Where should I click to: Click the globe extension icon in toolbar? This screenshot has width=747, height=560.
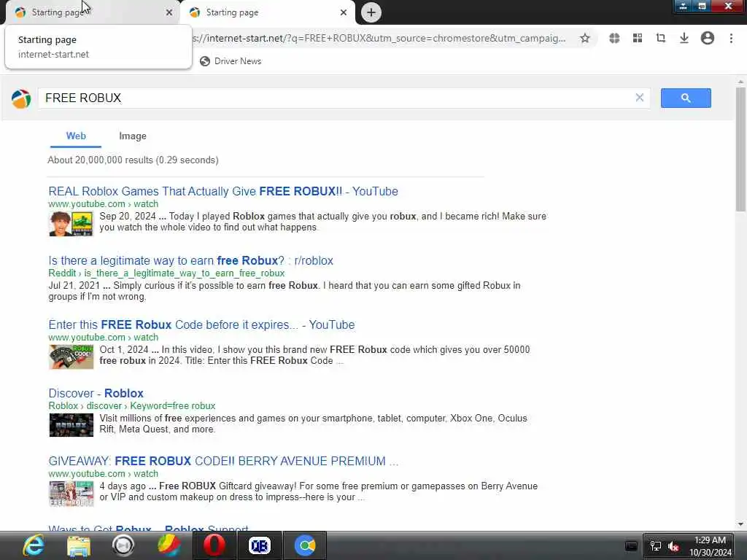(614, 38)
